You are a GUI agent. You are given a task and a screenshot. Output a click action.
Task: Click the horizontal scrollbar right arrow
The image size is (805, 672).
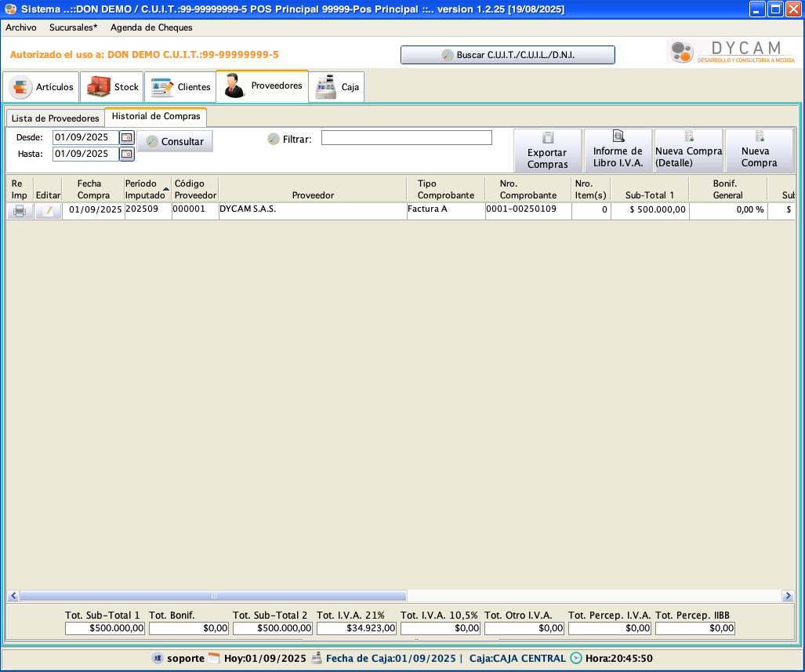(x=788, y=596)
